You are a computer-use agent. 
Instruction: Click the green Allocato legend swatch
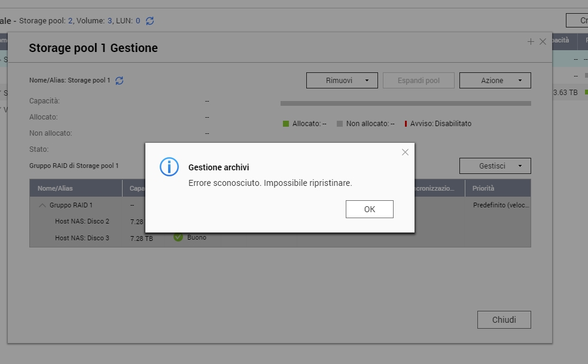[286, 124]
